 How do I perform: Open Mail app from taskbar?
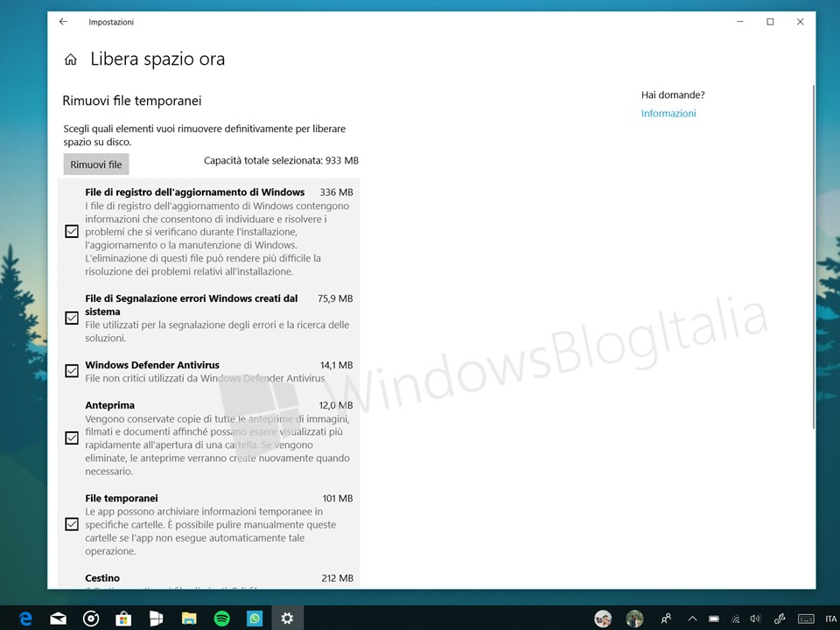58,619
